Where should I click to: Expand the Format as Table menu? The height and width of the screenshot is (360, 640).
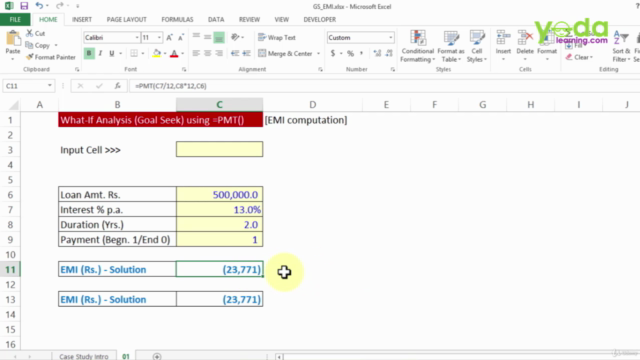tap(451, 46)
